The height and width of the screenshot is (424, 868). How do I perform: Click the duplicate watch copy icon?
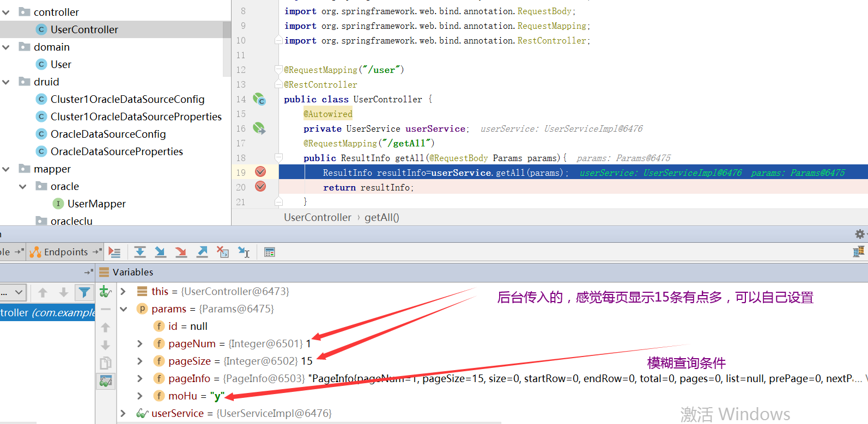click(x=106, y=363)
